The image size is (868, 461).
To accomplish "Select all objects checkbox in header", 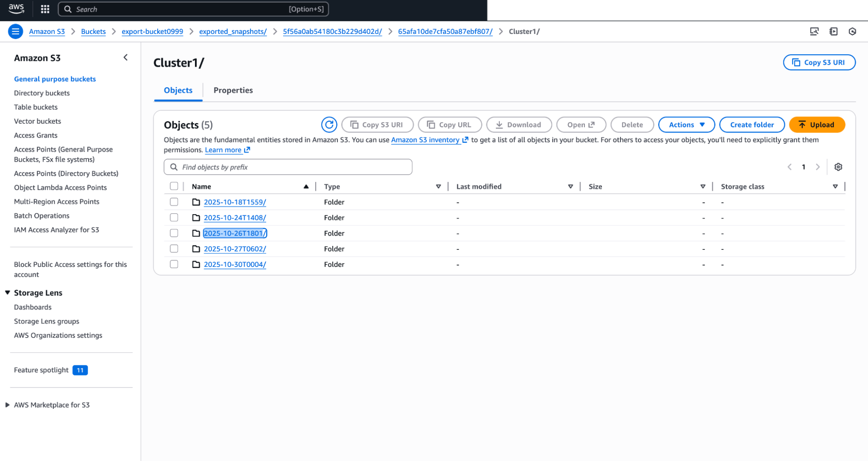I will coord(174,186).
